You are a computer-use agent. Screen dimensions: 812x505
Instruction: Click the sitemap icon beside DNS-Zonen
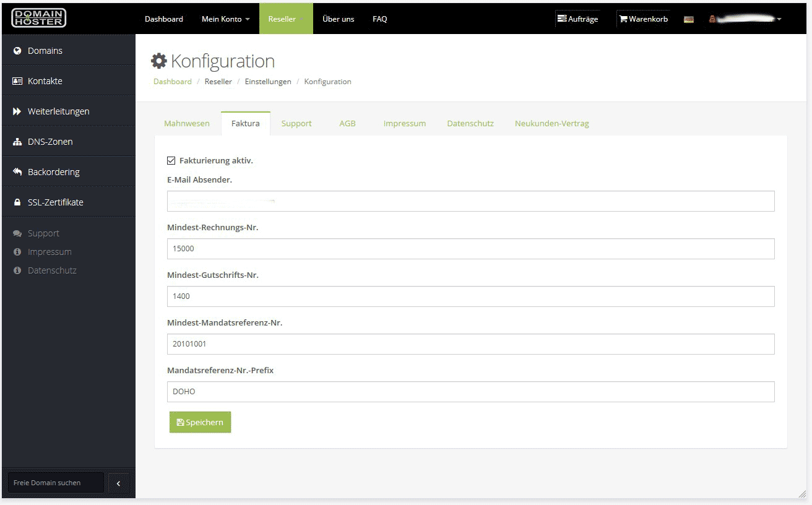pos(17,142)
